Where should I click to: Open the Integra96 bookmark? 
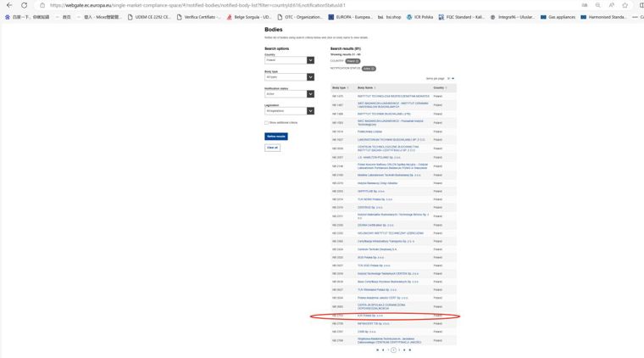click(513, 17)
